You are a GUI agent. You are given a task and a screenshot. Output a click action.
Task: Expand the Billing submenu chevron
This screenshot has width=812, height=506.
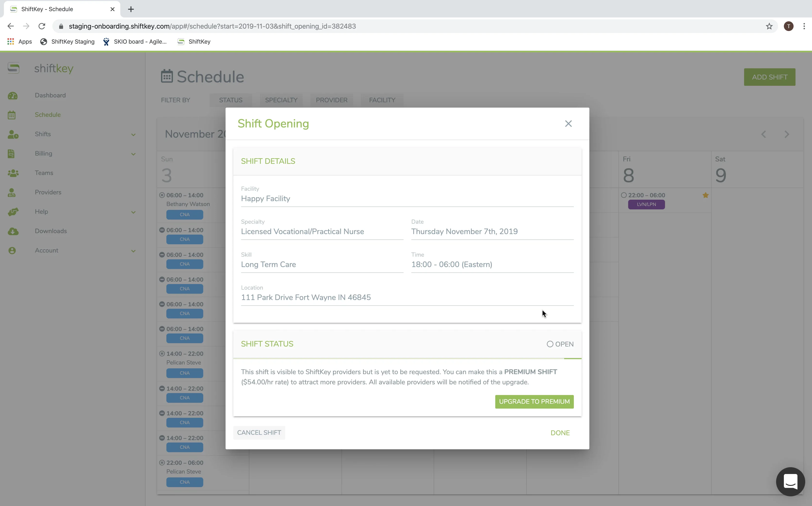pyautogui.click(x=133, y=154)
